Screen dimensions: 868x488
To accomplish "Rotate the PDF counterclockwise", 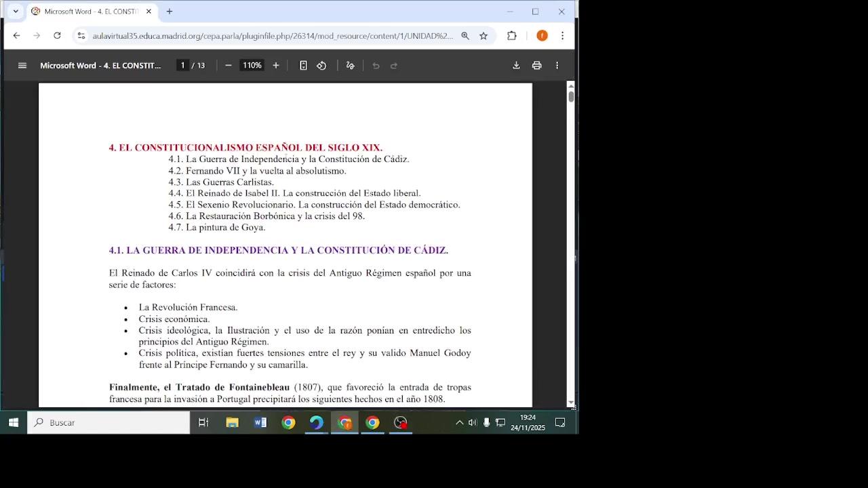I will pyautogui.click(x=321, y=66).
